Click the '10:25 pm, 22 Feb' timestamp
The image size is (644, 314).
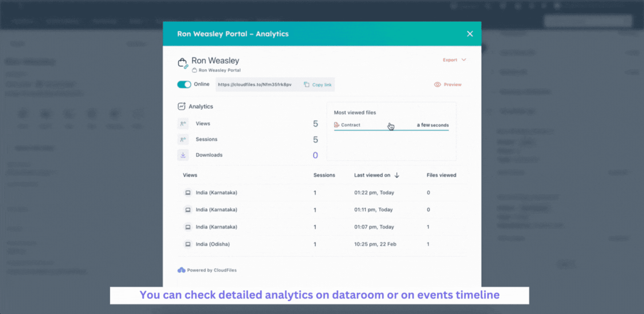click(375, 244)
